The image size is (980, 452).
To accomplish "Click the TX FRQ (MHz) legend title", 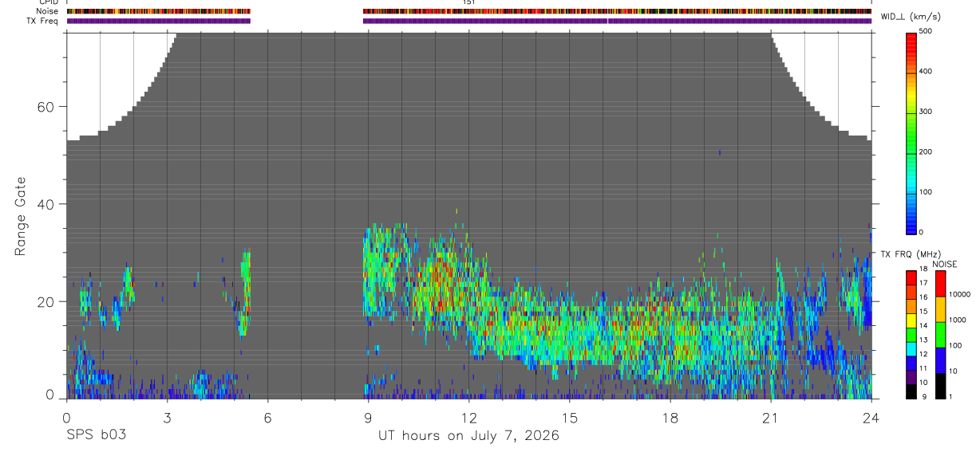I will click(x=907, y=254).
